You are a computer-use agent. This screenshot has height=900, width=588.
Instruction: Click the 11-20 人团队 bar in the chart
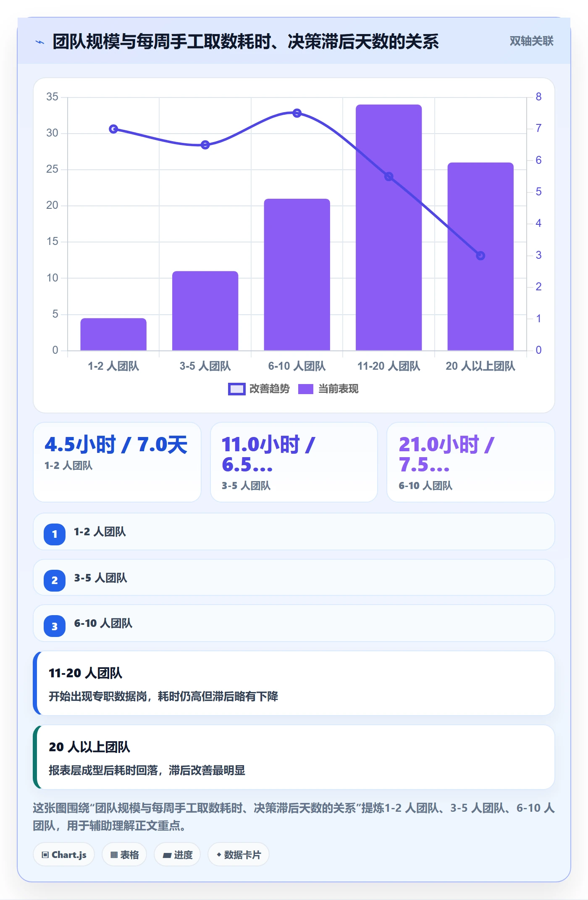click(x=388, y=227)
